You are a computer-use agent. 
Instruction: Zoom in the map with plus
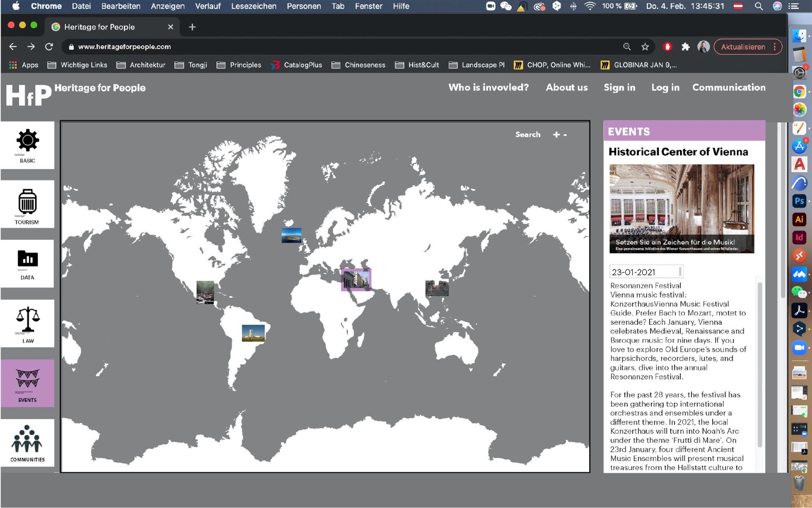(x=556, y=135)
